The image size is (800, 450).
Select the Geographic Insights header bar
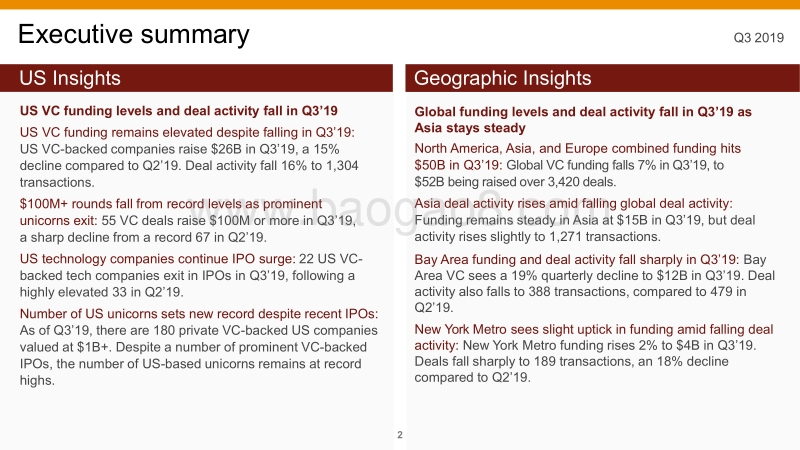(x=603, y=78)
